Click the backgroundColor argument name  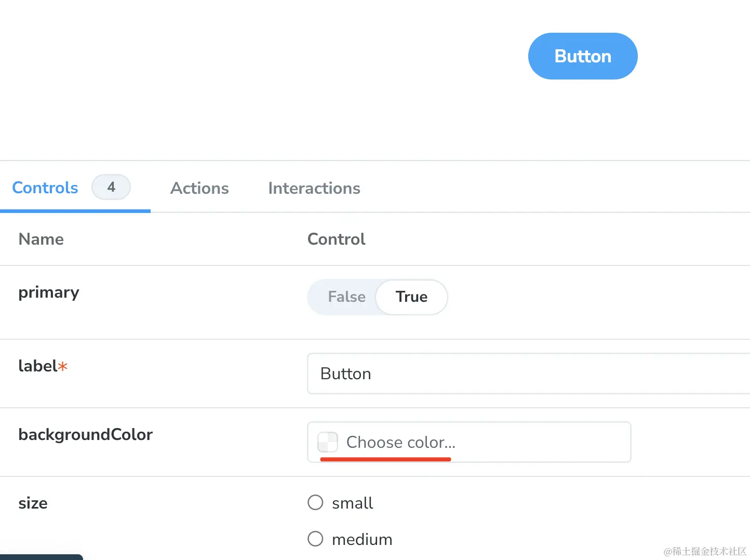pyautogui.click(x=85, y=434)
